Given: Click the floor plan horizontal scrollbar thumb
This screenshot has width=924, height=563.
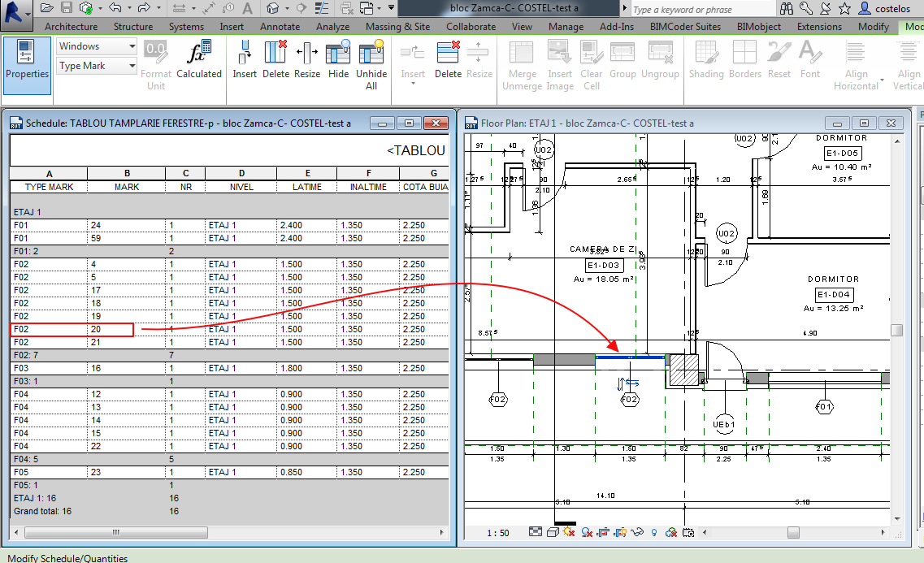Looking at the screenshot, I should coord(792,532).
